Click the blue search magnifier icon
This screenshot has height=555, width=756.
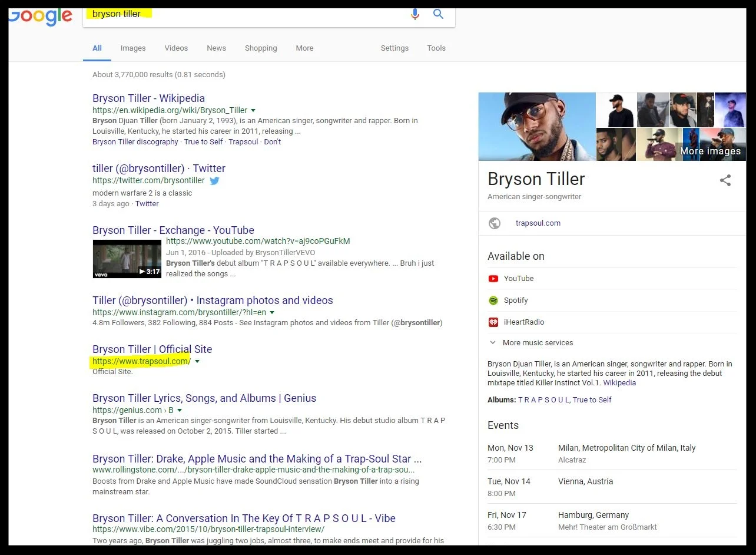(438, 14)
